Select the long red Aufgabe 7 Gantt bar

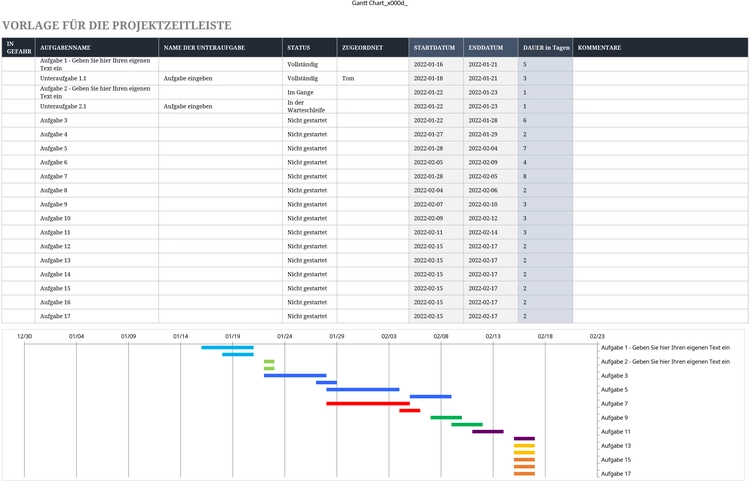pos(368,403)
